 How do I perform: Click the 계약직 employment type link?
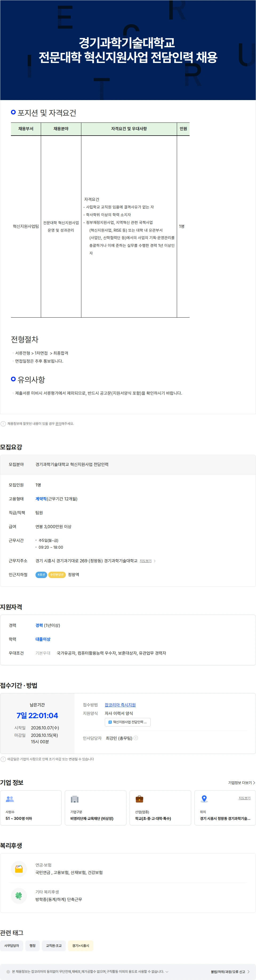(x=41, y=499)
